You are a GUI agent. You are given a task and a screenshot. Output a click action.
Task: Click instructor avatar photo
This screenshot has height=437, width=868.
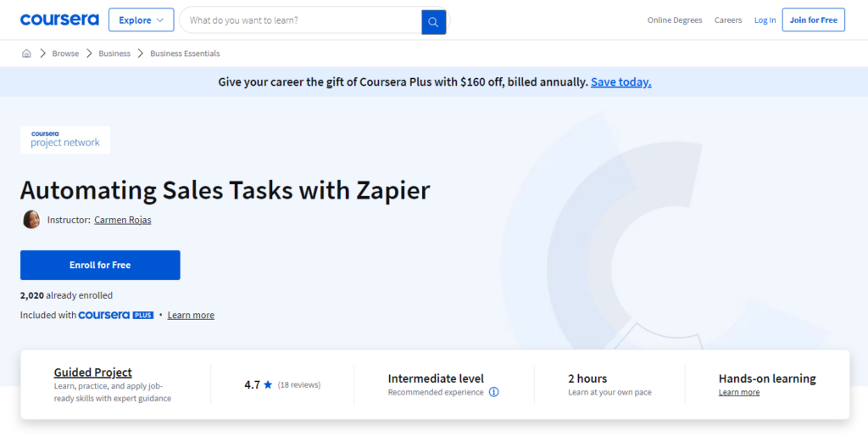(31, 219)
